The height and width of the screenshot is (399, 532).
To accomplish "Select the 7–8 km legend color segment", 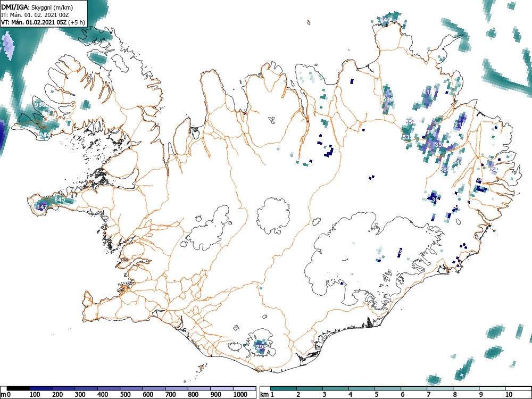I will coord(440,388).
